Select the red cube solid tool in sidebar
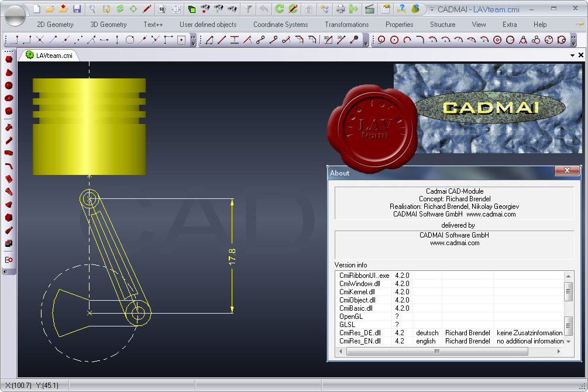588x392 pixels. (x=9, y=59)
